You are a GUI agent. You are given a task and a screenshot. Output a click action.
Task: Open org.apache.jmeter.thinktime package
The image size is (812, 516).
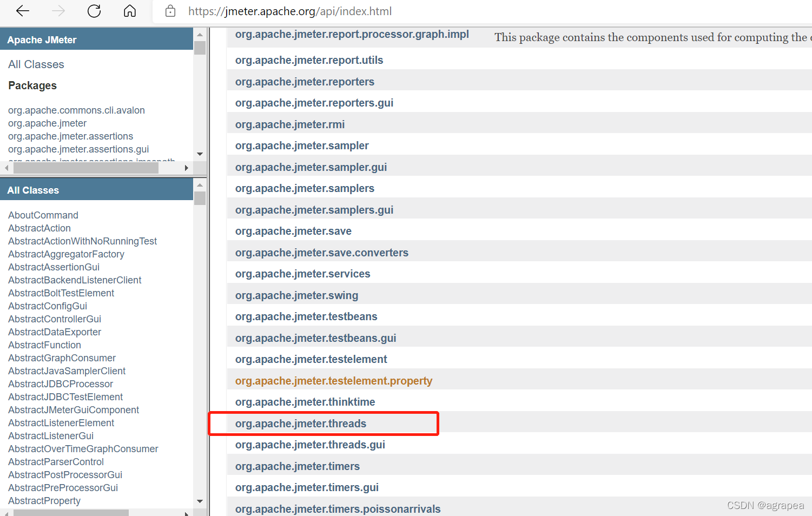(305, 402)
